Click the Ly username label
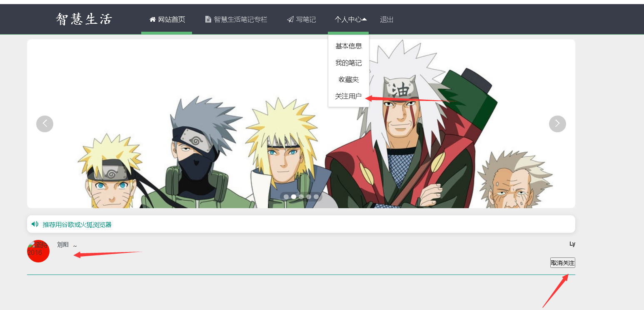Screen dimensions: 644x310 point(572,244)
